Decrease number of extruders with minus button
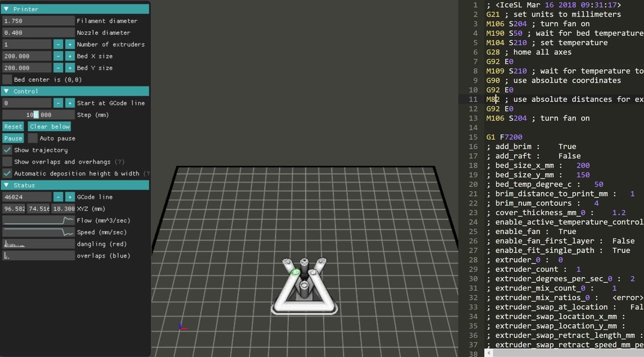 (58, 44)
